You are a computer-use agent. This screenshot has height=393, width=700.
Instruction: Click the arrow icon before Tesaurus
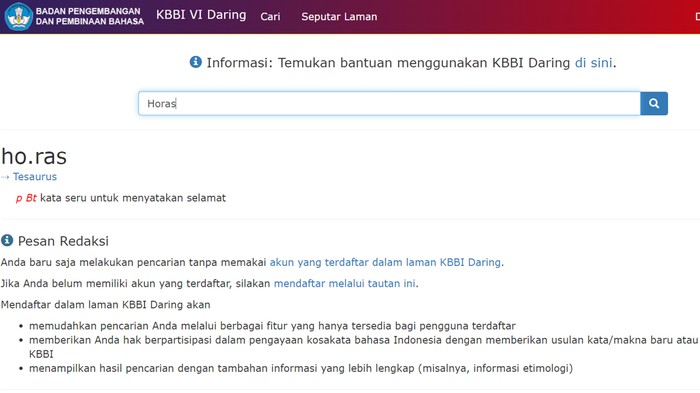(5, 177)
